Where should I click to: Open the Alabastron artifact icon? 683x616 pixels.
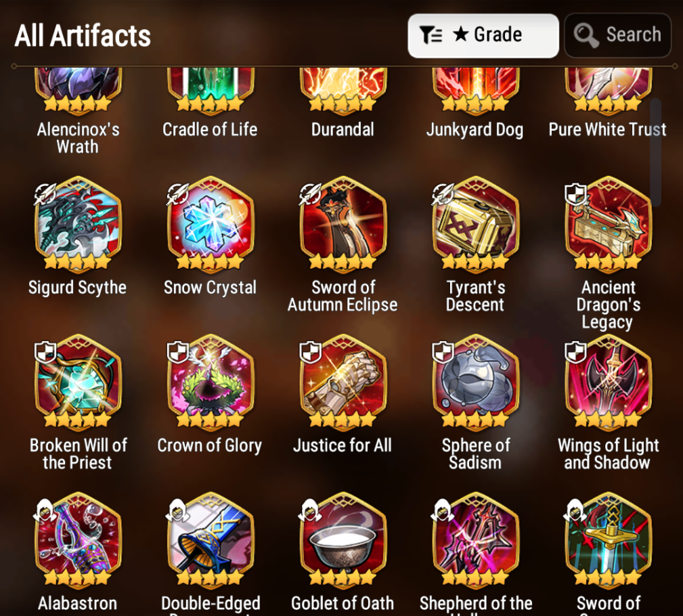click(78, 540)
